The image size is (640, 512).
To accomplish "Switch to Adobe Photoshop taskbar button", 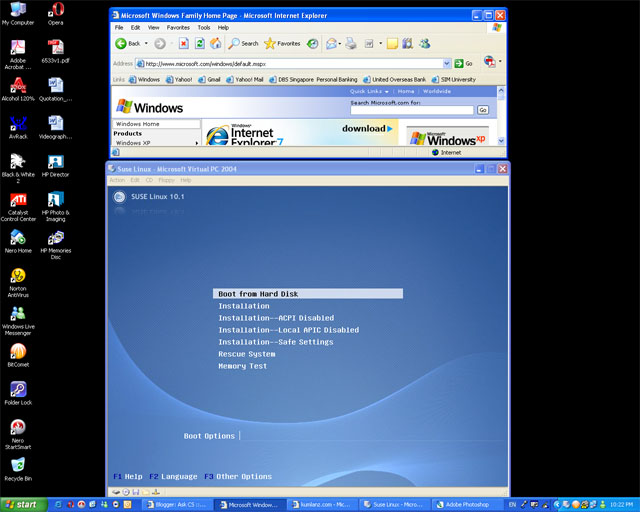I will tap(466, 505).
